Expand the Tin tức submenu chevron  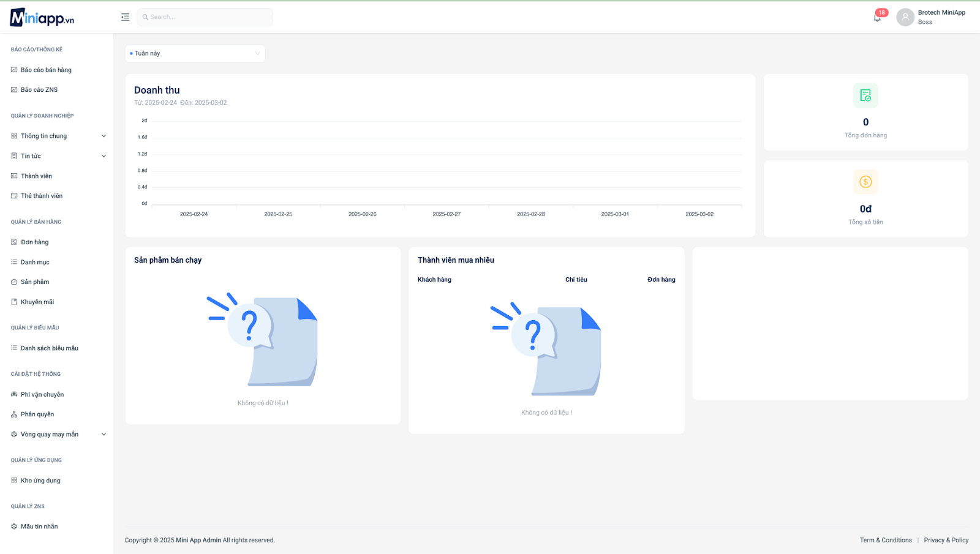click(x=104, y=156)
